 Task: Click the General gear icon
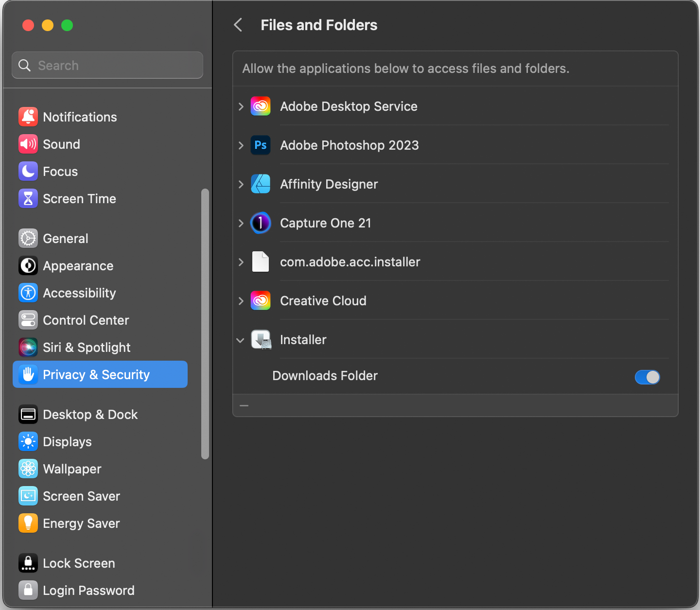[28, 238]
